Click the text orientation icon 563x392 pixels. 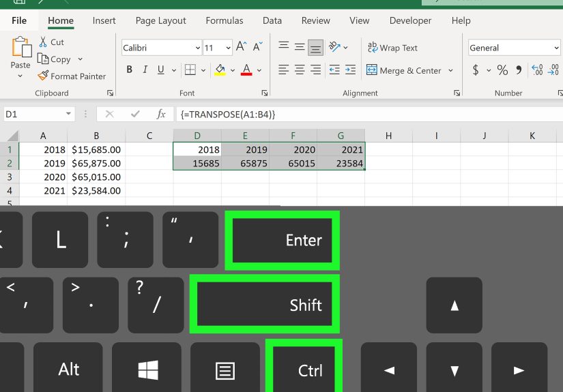[x=334, y=46]
